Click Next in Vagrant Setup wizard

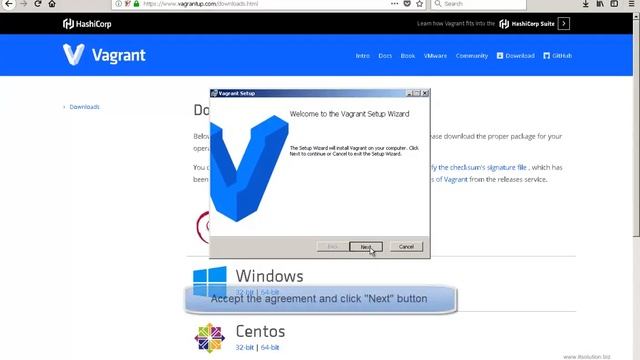click(366, 247)
